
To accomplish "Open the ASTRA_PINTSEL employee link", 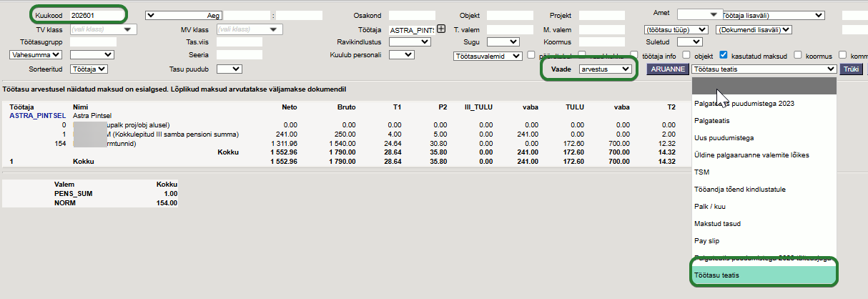I will click(x=38, y=115).
